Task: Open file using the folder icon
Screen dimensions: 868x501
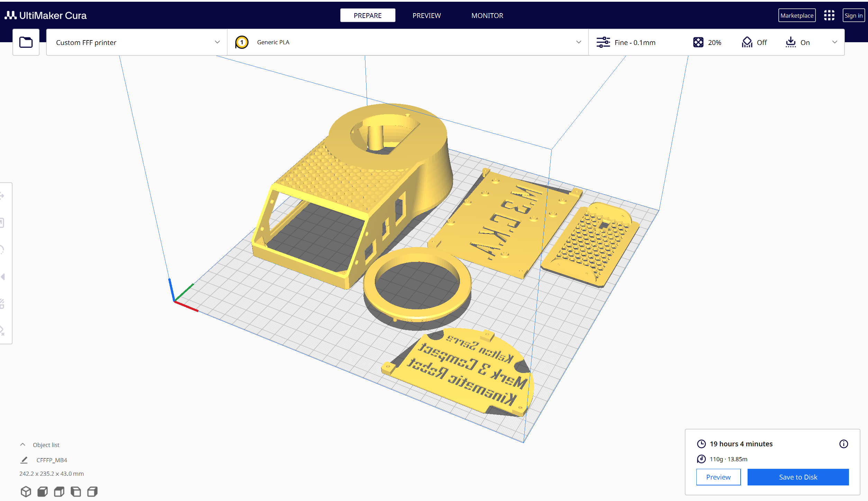Action: click(x=26, y=42)
